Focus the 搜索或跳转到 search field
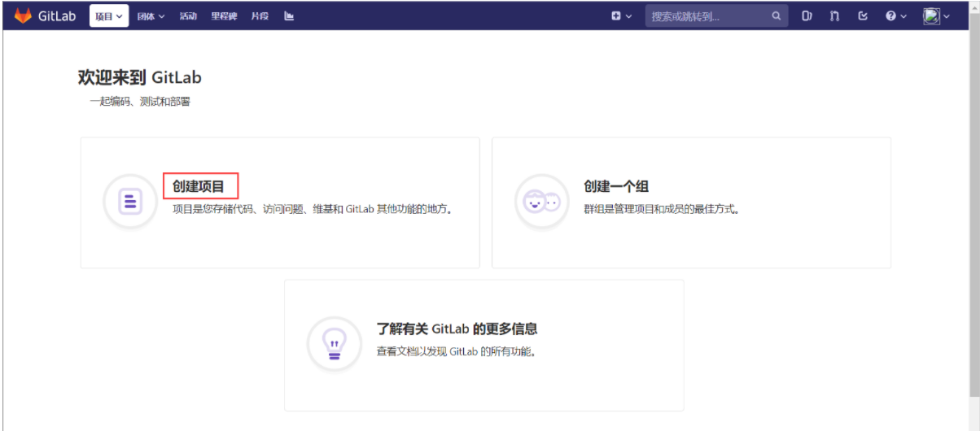Viewport: 980px width, 431px height. pos(716,15)
